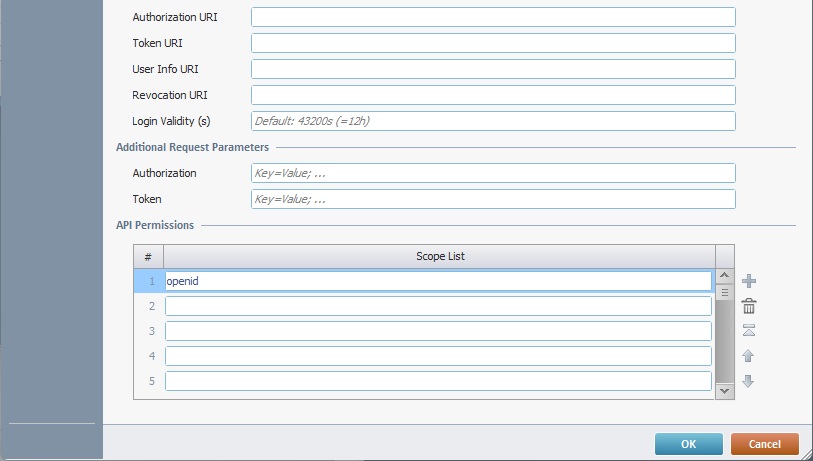Click empty scope row number 3
Image resolution: width=813 pixels, height=461 pixels.
[438, 331]
